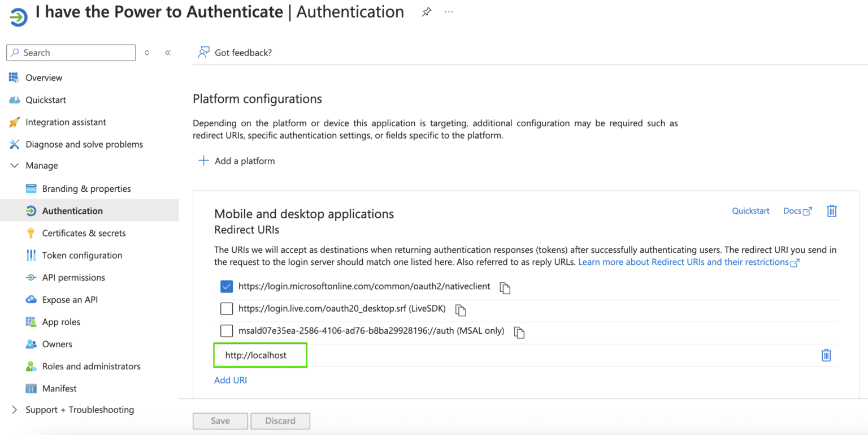Image resolution: width=868 pixels, height=435 pixels.
Task: Uncheck the nativeclient redirect URI
Action: [226, 286]
